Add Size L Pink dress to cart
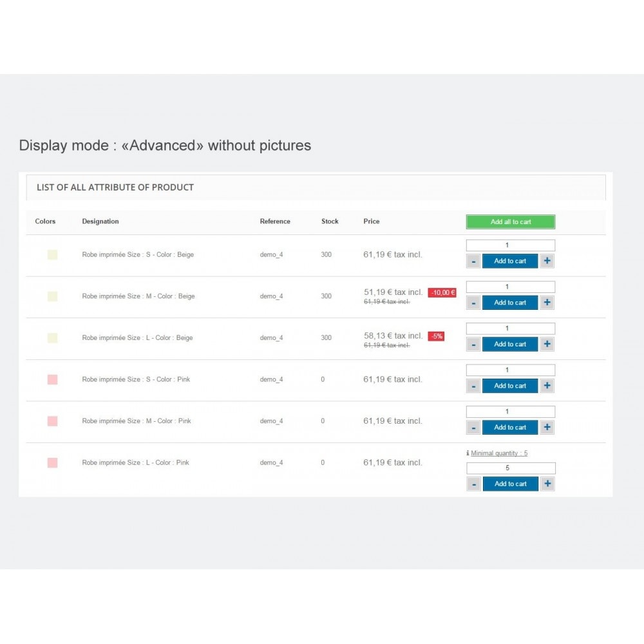The width and height of the screenshot is (644, 644). pyautogui.click(x=511, y=484)
